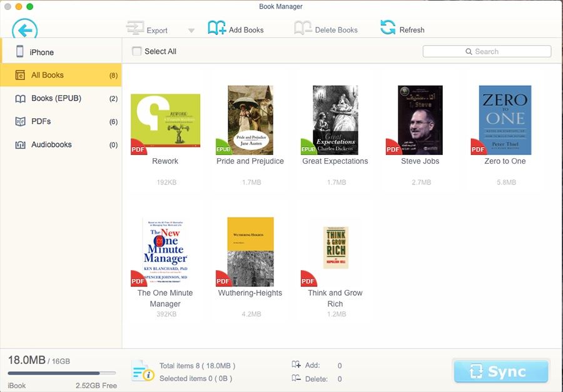Viewport: 563px width, 392px height.
Task: Click the PDF badge on Wuthering-Heights
Action: click(x=223, y=279)
